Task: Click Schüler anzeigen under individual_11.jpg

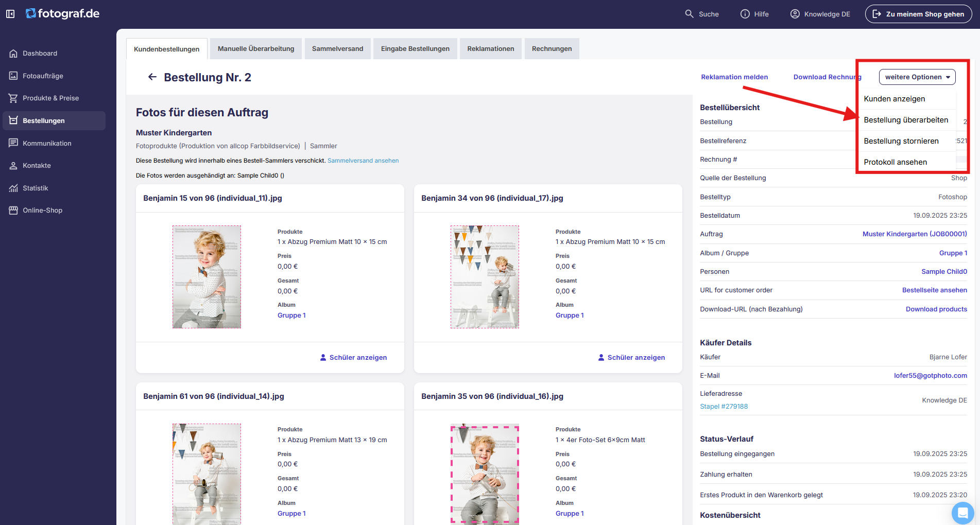Action: [353, 358]
